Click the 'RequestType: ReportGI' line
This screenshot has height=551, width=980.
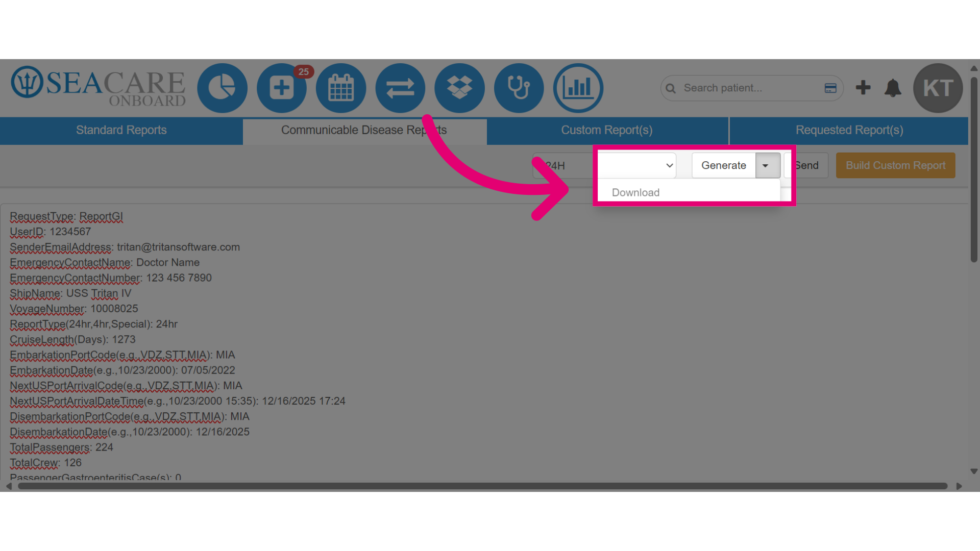point(66,216)
